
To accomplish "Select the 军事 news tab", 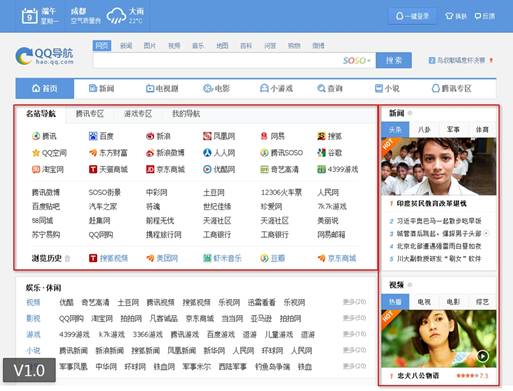I will (453, 129).
